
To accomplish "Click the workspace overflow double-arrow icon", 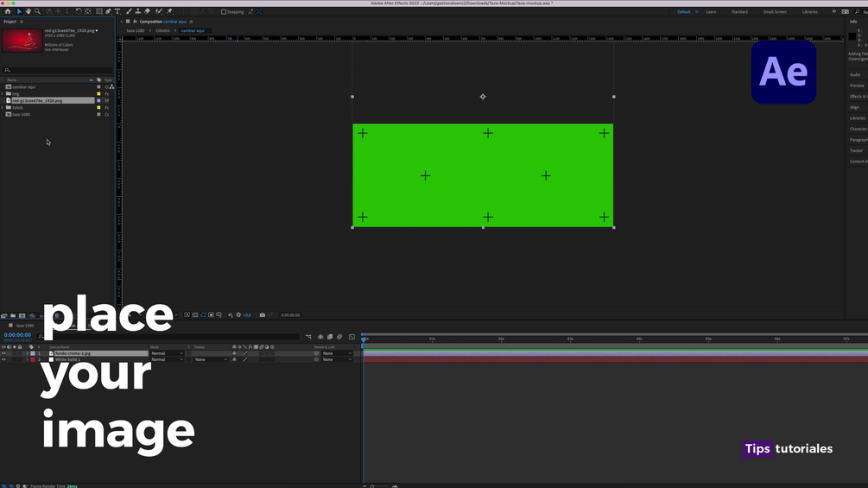I will coord(833,11).
